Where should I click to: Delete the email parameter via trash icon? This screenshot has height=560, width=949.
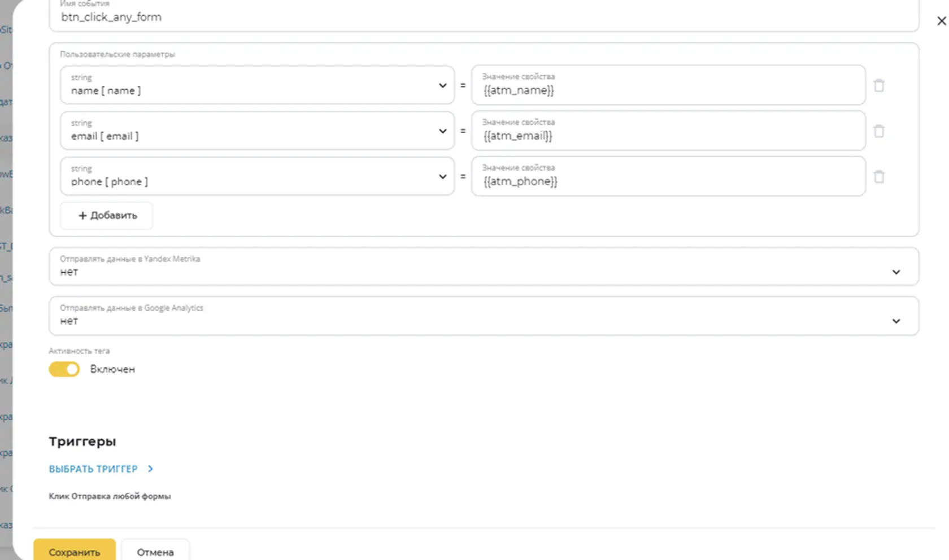tap(879, 131)
